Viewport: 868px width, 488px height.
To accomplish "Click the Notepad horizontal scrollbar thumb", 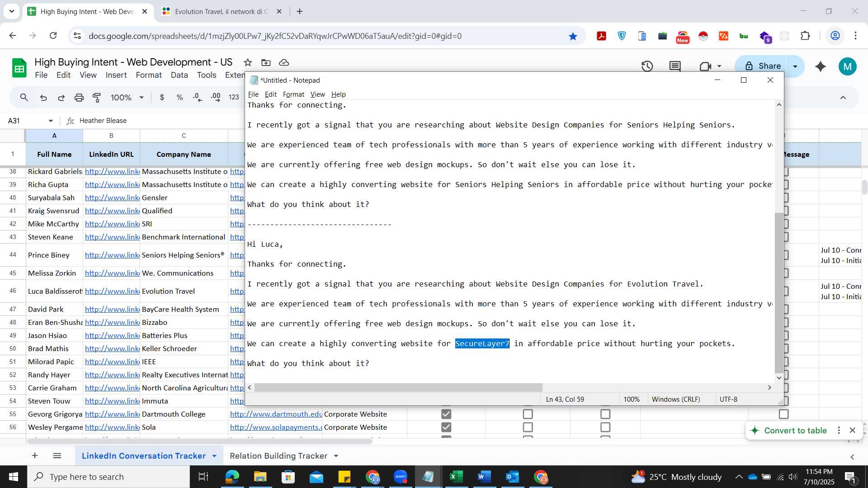I will point(398,388).
